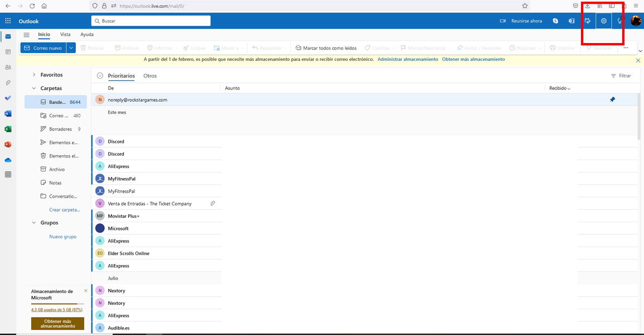Open Bandeja inbox folder with 8644
The width and height of the screenshot is (644, 335).
pos(56,102)
